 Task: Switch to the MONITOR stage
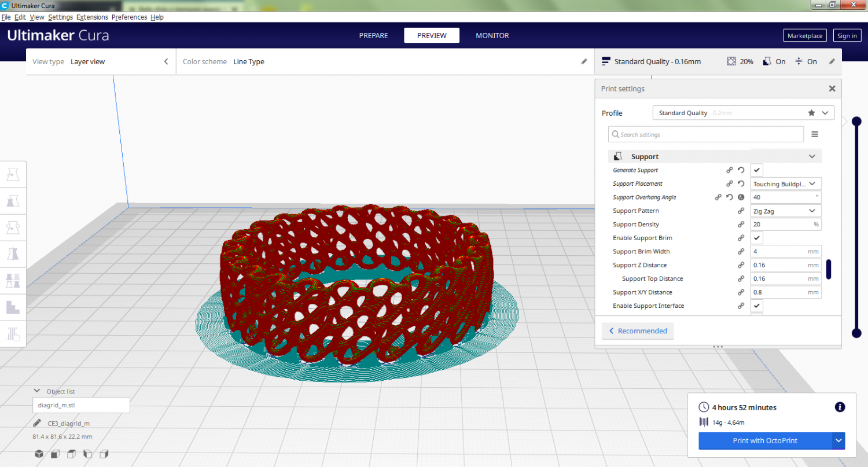(492, 35)
